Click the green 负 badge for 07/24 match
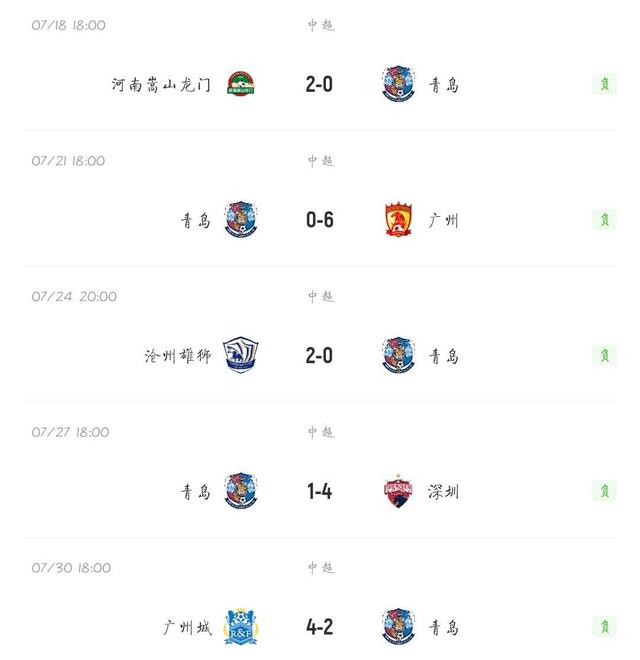Screen dimensions: 640x660 point(604,356)
